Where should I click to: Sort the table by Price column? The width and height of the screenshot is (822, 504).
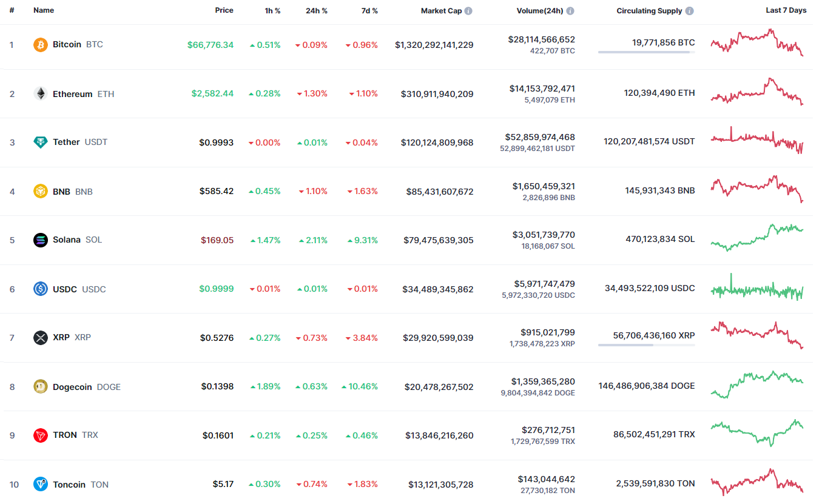coord(224,11)
